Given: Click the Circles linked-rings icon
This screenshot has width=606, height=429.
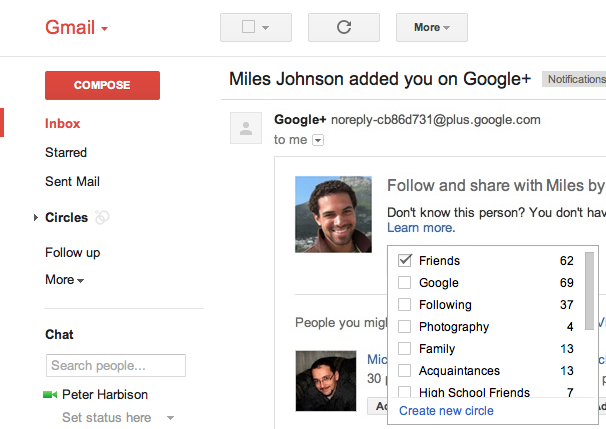Looking at the screenshot, I should click(102, 217).
